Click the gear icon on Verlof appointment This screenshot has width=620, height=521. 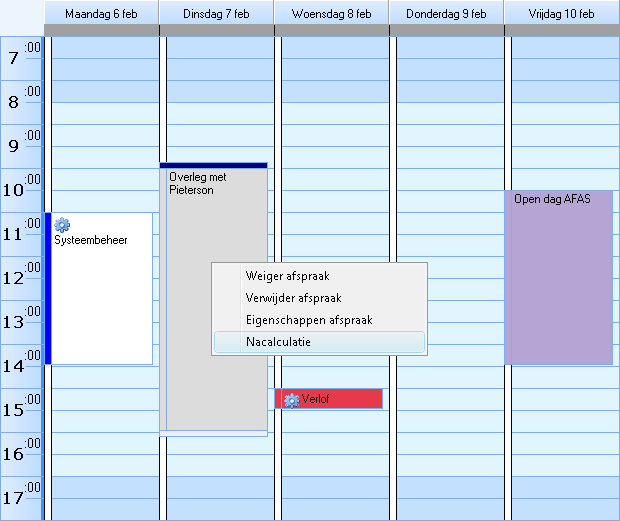pyautogui.click(x=292, y=400)
